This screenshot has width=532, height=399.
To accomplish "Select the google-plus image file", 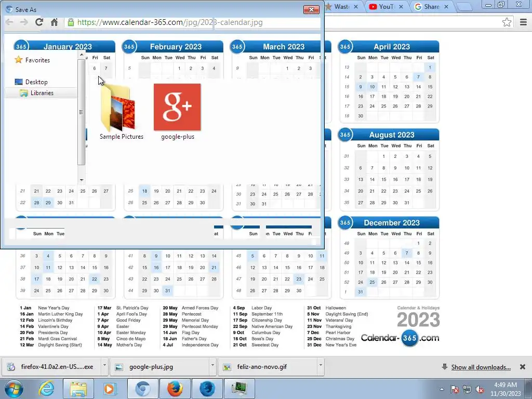I will click(x=178, y=111).
